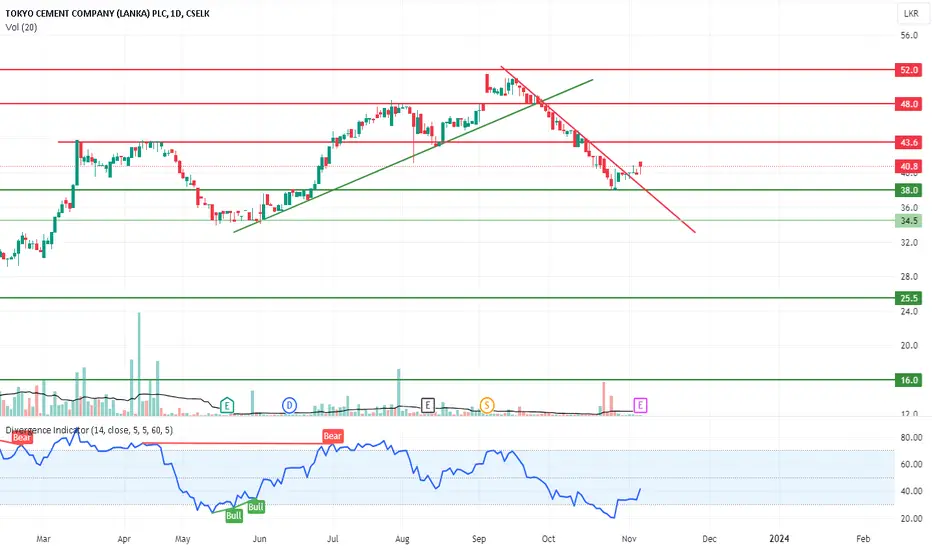Click the Dec label on time axis

[709, 539]
